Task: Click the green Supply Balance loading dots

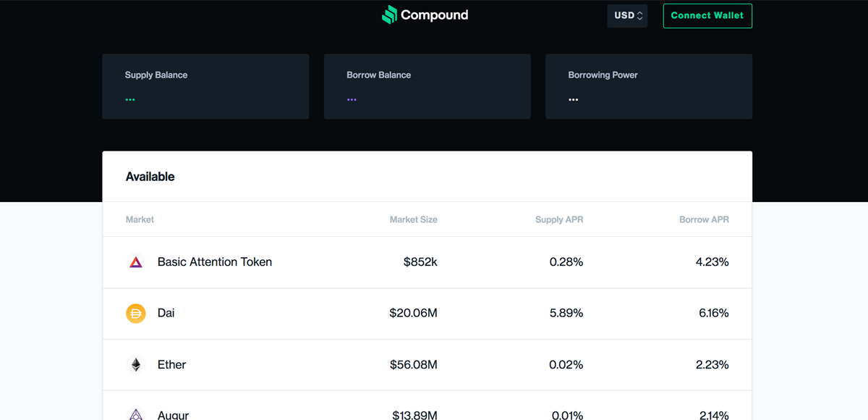Action: (x=130, y=100)
